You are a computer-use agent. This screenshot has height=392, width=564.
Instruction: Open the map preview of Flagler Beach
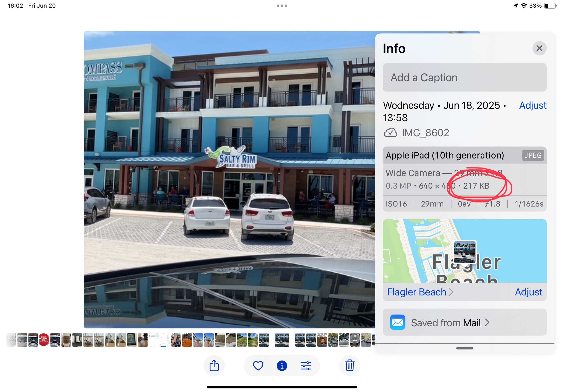coord(464,251)
